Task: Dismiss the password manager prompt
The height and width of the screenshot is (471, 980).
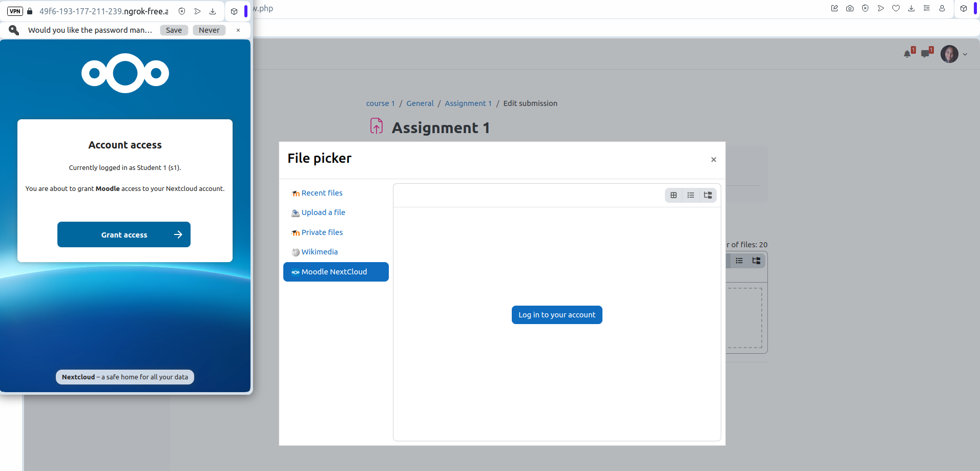Action: tap(238, 30)
